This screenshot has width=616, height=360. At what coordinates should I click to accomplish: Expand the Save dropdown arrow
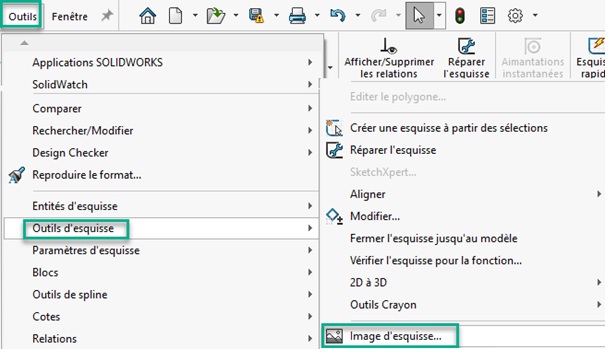coord(276,16)
